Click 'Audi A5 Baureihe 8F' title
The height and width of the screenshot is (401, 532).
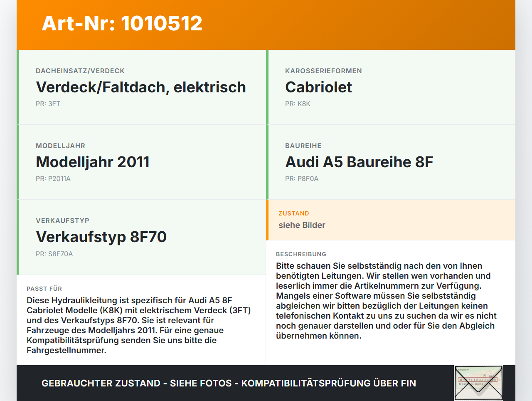click(x=359, y=162)
